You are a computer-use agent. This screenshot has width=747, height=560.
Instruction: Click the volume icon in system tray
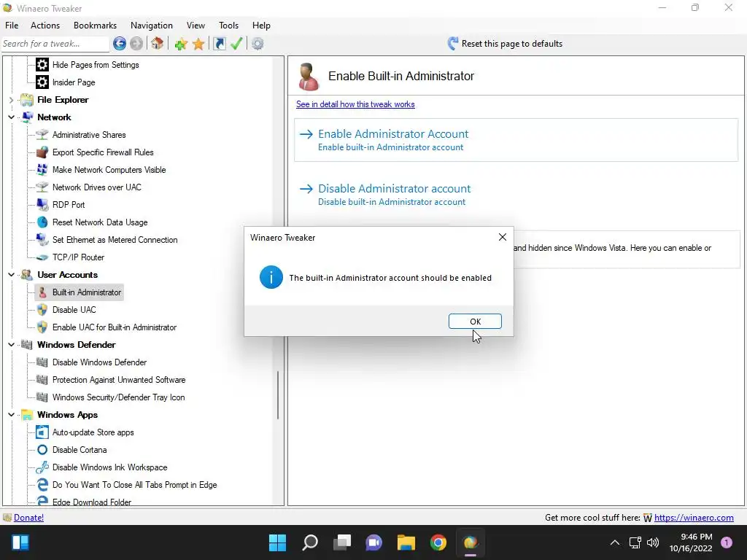pos(653,542)
